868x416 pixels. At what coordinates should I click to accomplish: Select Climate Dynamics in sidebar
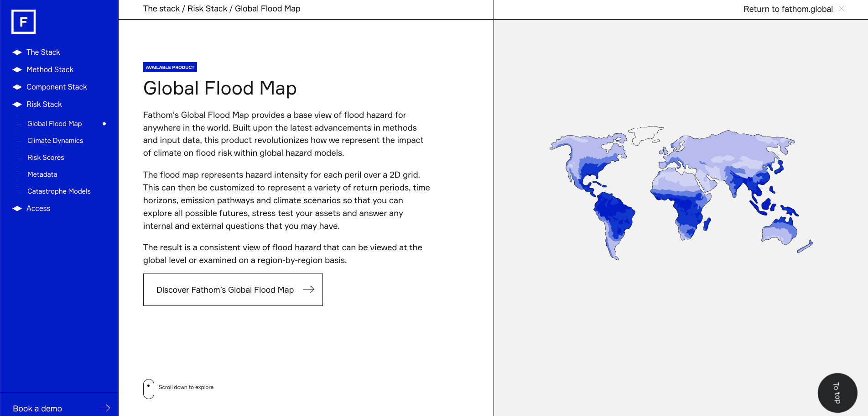55,141
